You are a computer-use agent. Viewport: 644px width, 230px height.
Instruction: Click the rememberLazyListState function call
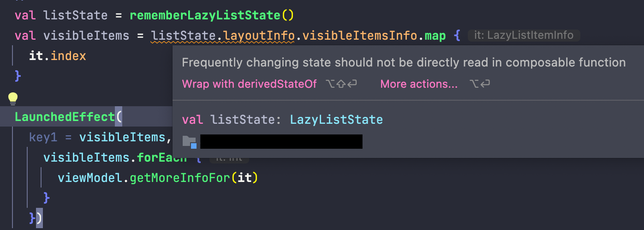coord(205,15)
